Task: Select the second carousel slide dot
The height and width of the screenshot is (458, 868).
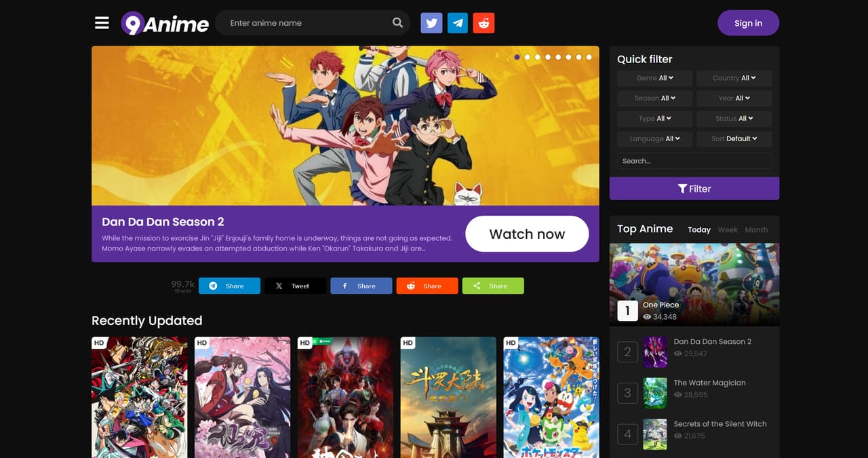Action: point(528,57)
